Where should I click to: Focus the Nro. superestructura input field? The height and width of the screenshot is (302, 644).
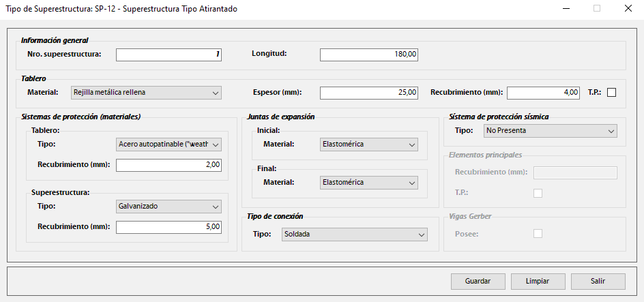169,55
